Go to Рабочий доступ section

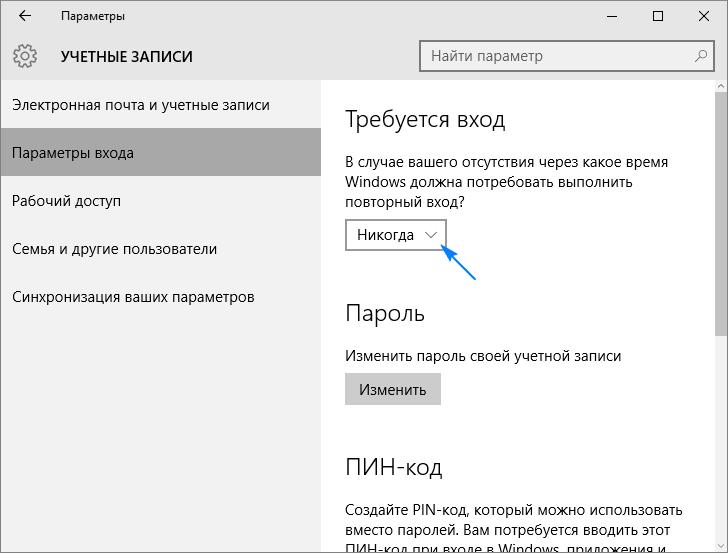coord(66,201)
